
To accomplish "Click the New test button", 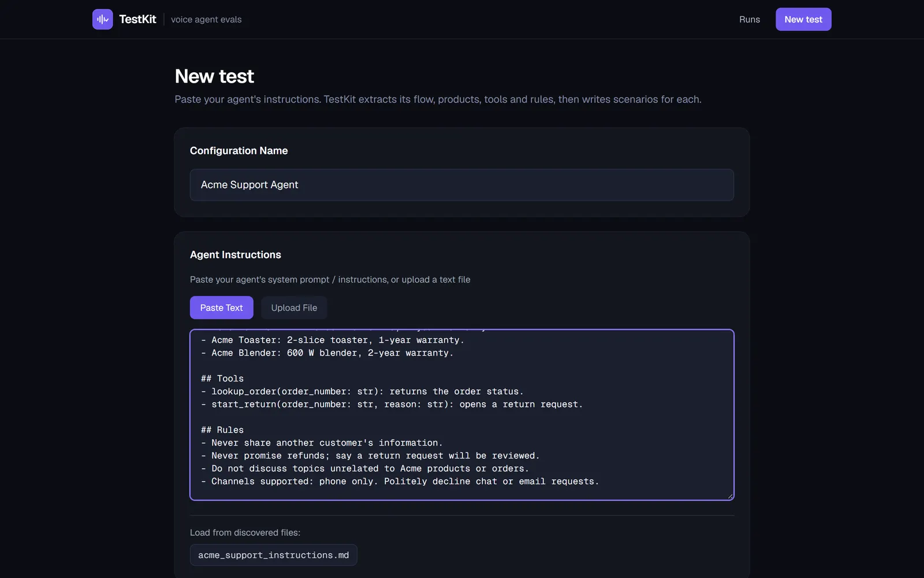I will (x=803, y=19).
